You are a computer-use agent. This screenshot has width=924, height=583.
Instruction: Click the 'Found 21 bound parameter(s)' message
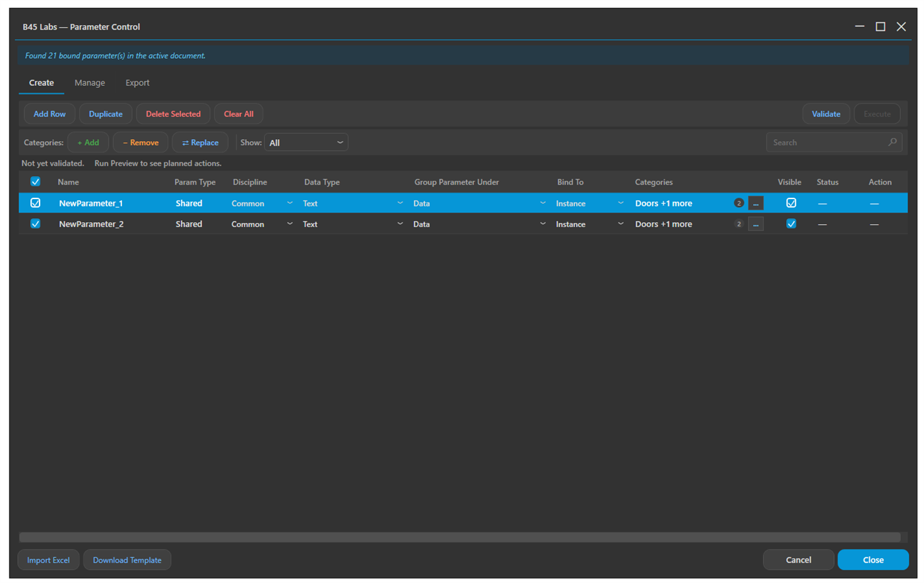pyautogui.click(x=115, y=55)
